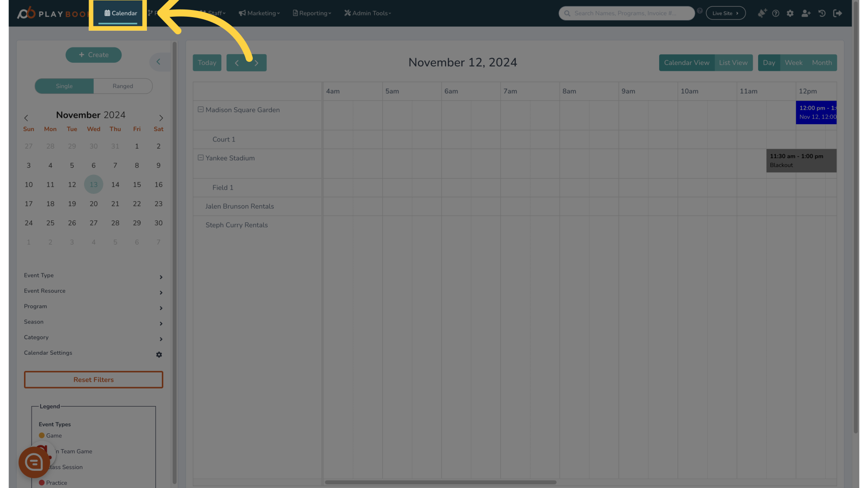
Task: Collapse Madison Square Garden venue row
Action: pos(200,109)
